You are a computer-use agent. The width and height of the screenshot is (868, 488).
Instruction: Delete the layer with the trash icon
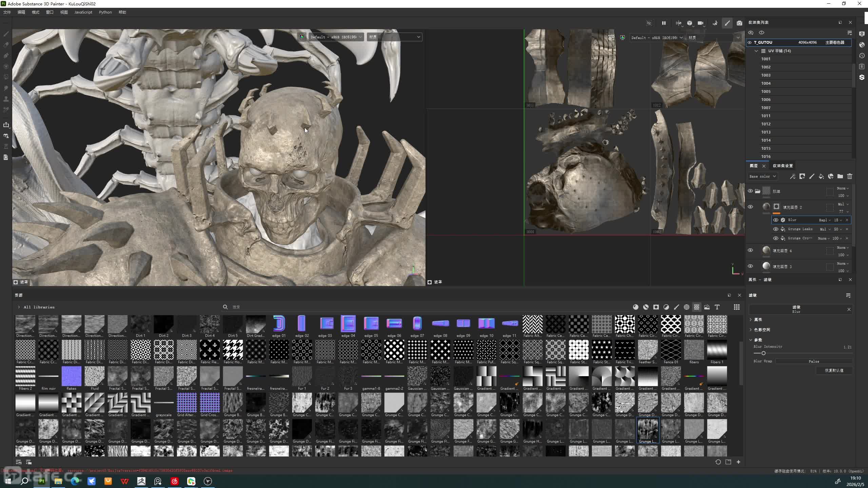(849, 176)
